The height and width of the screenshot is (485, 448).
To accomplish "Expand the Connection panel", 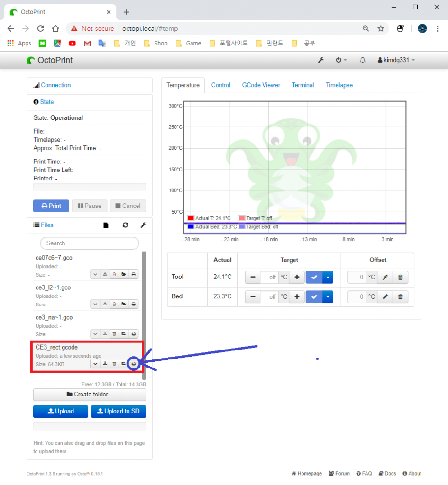I will coord(56,85).
